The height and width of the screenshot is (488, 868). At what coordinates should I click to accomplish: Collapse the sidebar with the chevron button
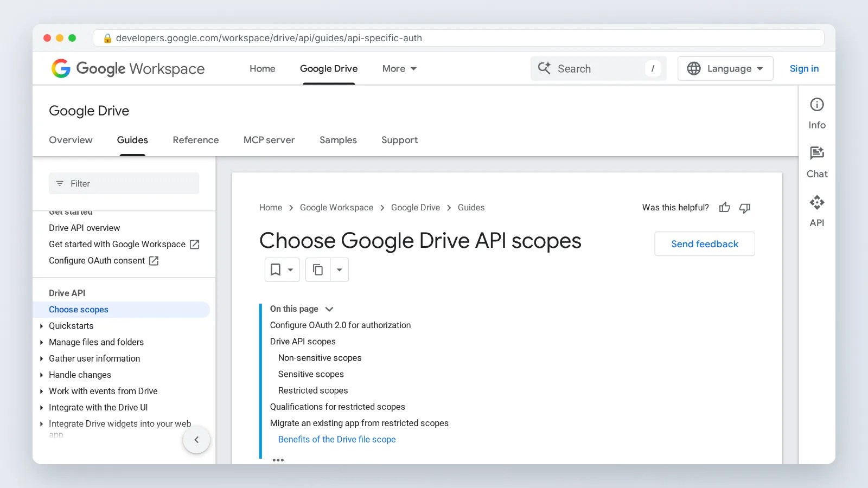(196, 440)
